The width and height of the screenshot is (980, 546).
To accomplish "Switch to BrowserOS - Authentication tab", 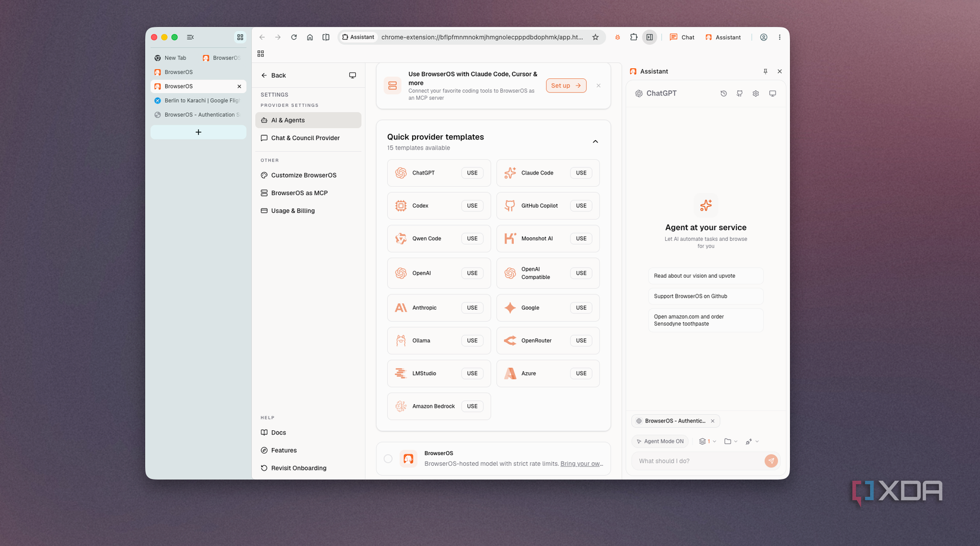I will pyautogui.click(x=198, y=115).
